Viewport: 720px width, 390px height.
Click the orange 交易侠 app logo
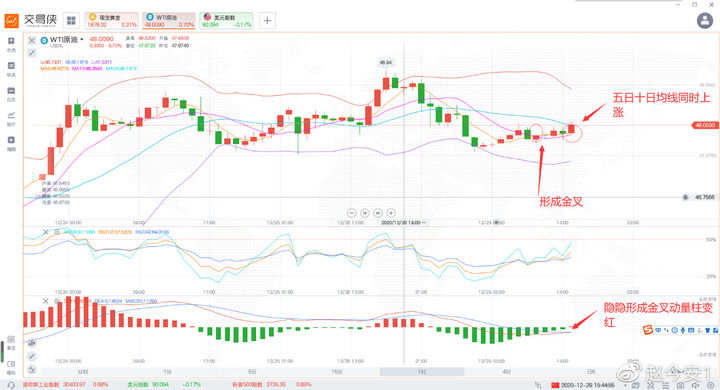pos(11,21)
